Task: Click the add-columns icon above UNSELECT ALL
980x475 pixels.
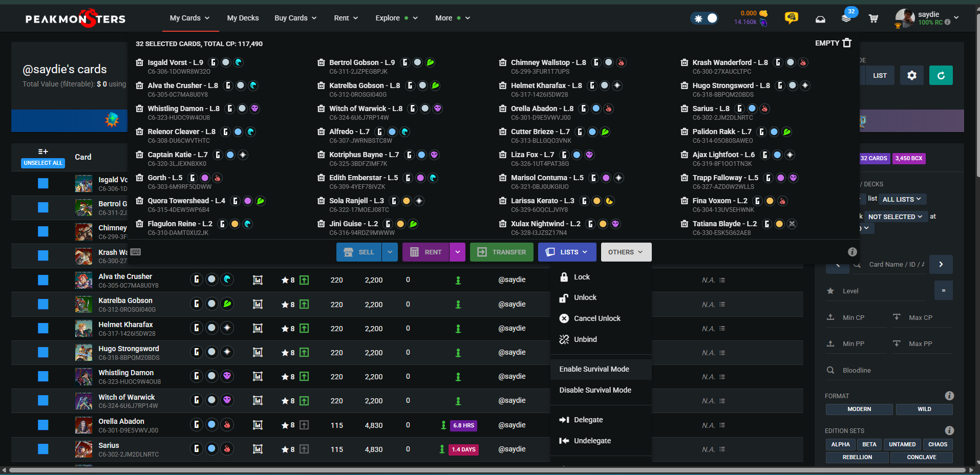Action: point(43,152)
